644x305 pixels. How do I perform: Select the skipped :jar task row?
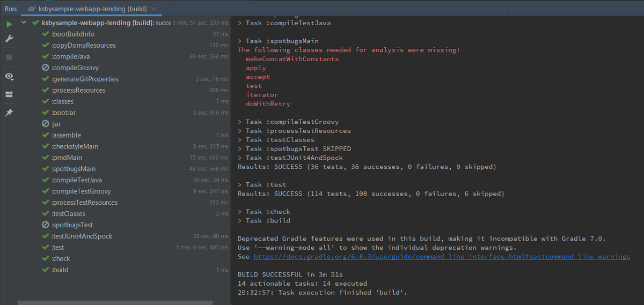click(x=125, y=124)
